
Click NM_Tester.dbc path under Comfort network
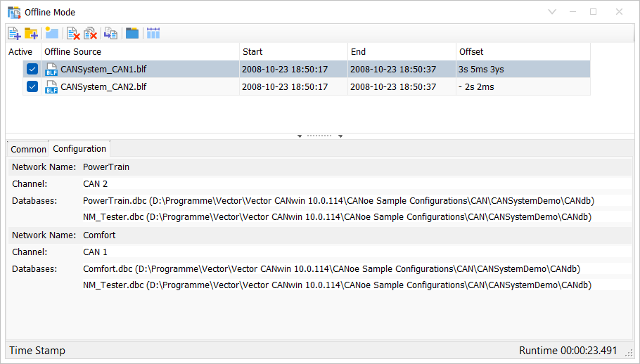(x=337, y=285)
